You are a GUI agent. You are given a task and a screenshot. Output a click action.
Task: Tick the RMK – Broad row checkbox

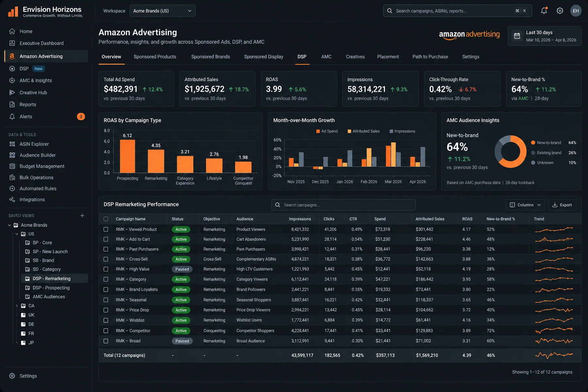coord(106,341)
